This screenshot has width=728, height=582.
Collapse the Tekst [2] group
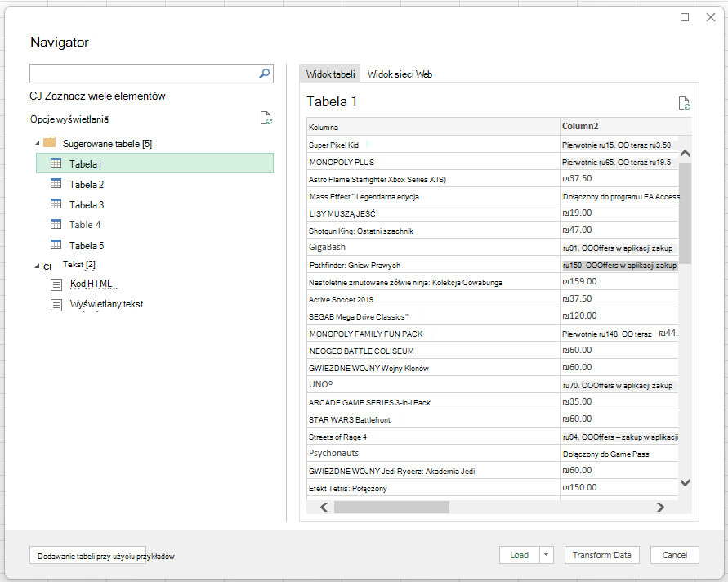tap(37, 266)
